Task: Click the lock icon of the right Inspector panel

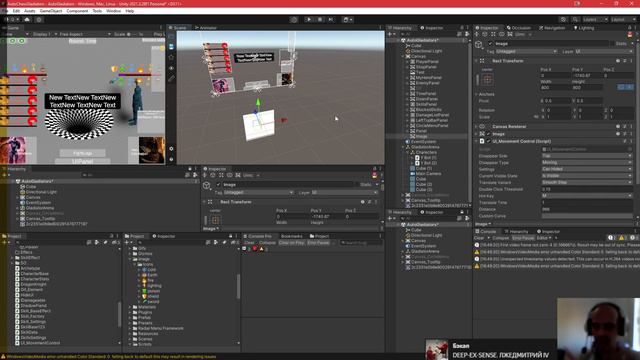Action: point(629,28)
